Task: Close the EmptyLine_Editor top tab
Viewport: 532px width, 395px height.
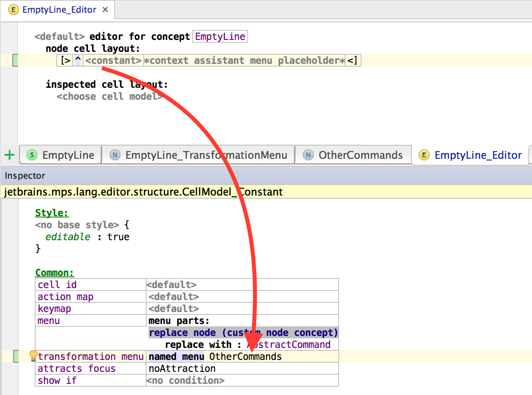Action: [x=105, y=10]
